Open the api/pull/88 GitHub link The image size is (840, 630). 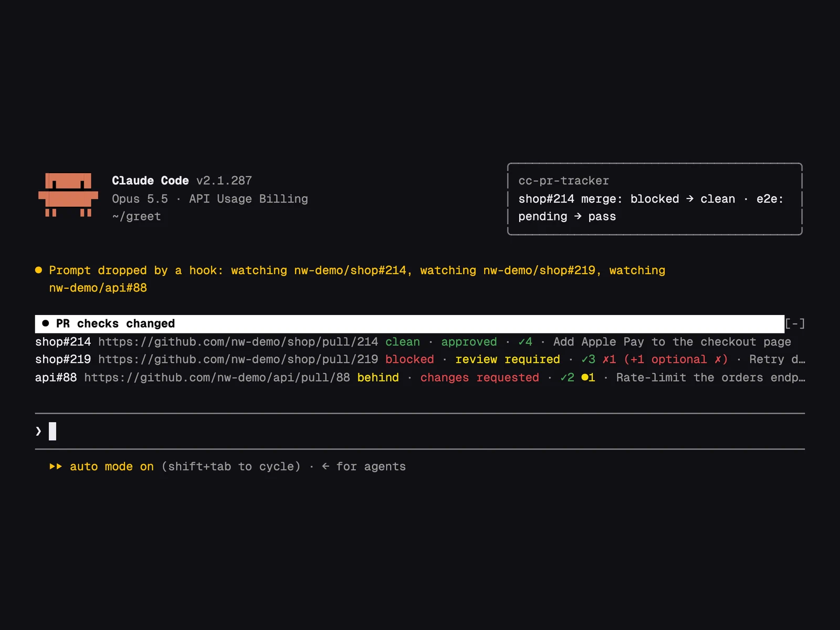(x=217, y=377)
